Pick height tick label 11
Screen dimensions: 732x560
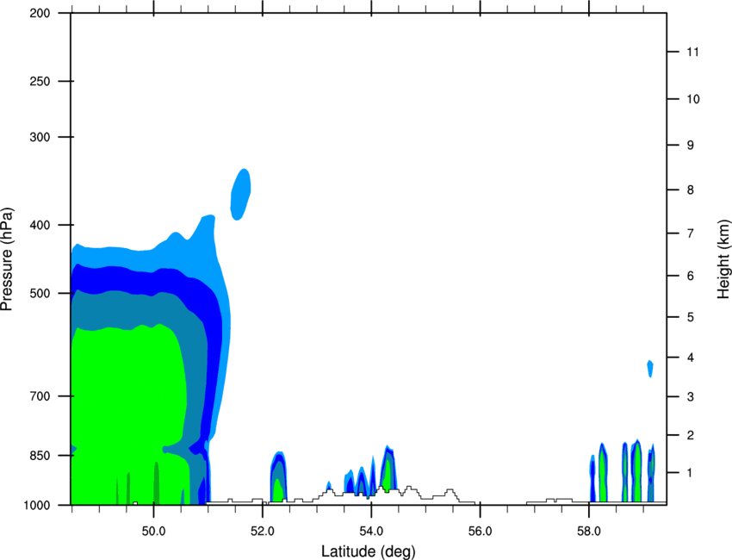pos(692,52)
